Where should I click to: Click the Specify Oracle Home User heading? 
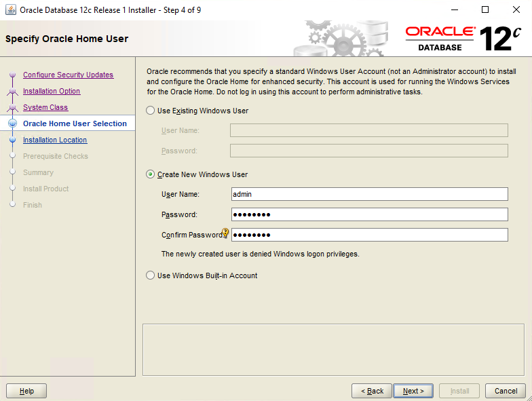pyautogui.click(x=66, y=39)
